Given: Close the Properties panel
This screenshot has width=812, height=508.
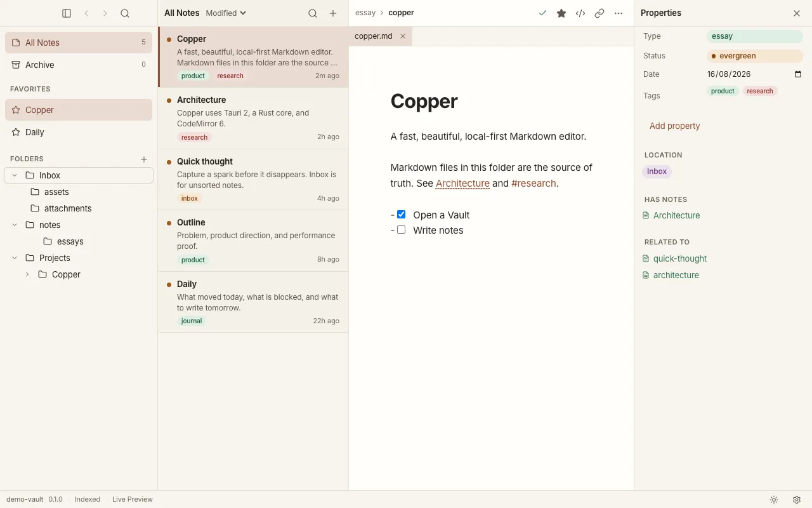Looking at the screenshot, I should coord(797,13).
